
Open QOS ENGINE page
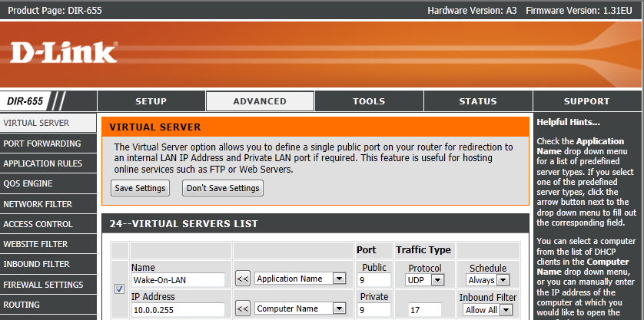coord(48,183)
